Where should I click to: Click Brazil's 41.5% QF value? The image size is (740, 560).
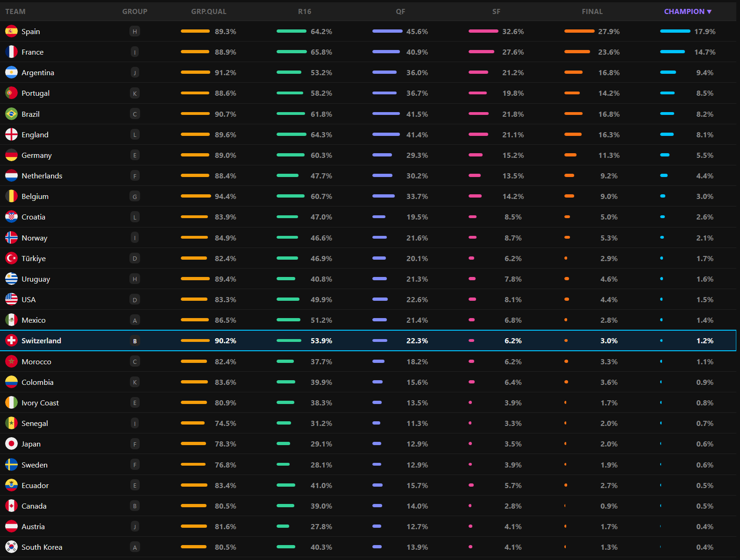[417, 114]
